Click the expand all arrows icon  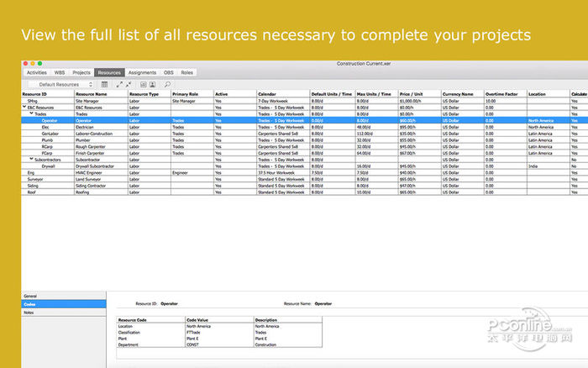pyautogui.click(x=119, y=85)
